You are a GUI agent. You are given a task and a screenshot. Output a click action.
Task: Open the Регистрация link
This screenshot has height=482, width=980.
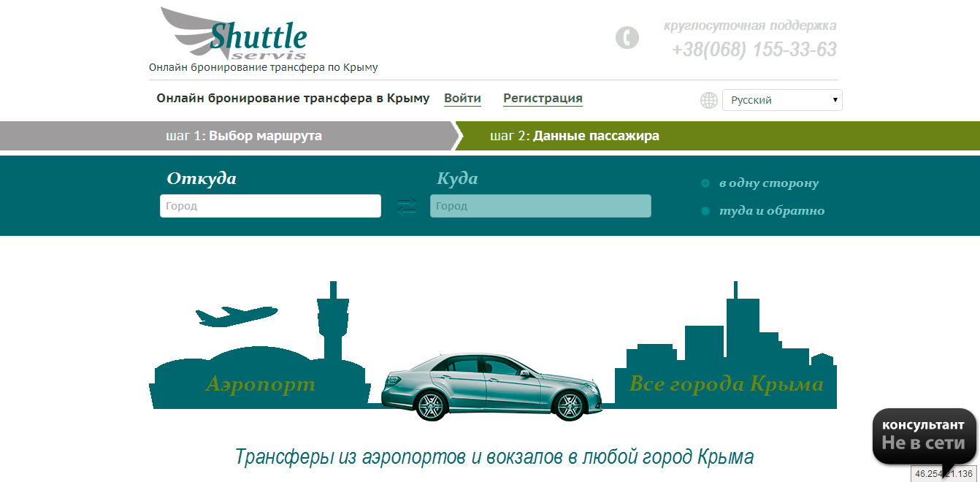point(543,99)
